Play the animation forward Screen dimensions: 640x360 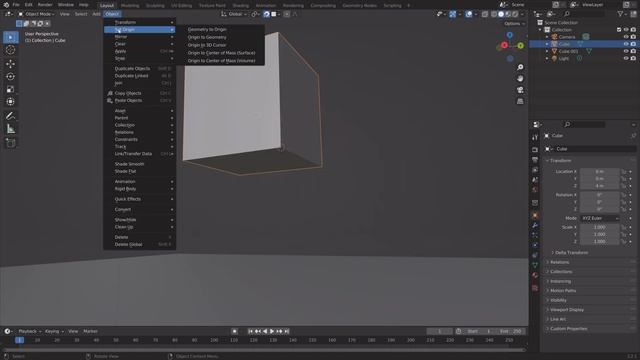(x=272, y=331)
